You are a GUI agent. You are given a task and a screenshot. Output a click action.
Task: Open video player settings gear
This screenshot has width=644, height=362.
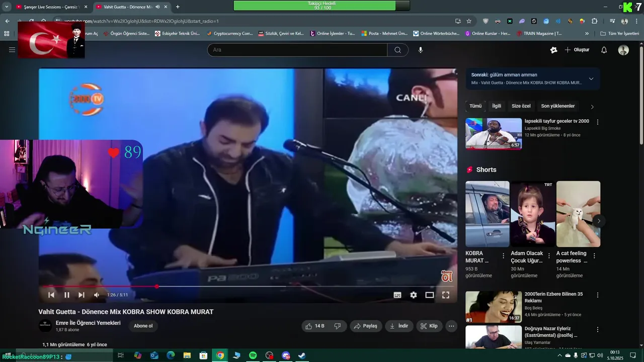414,295
